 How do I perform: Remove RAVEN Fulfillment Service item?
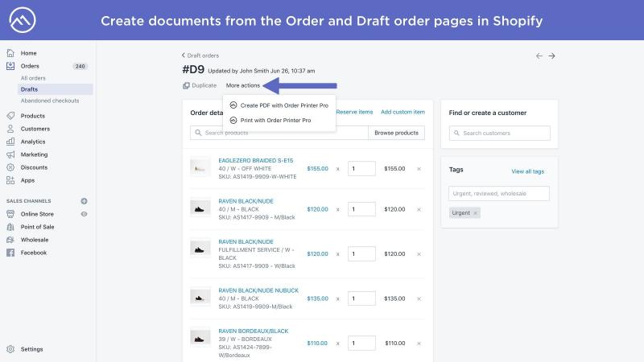coord(419,254)
